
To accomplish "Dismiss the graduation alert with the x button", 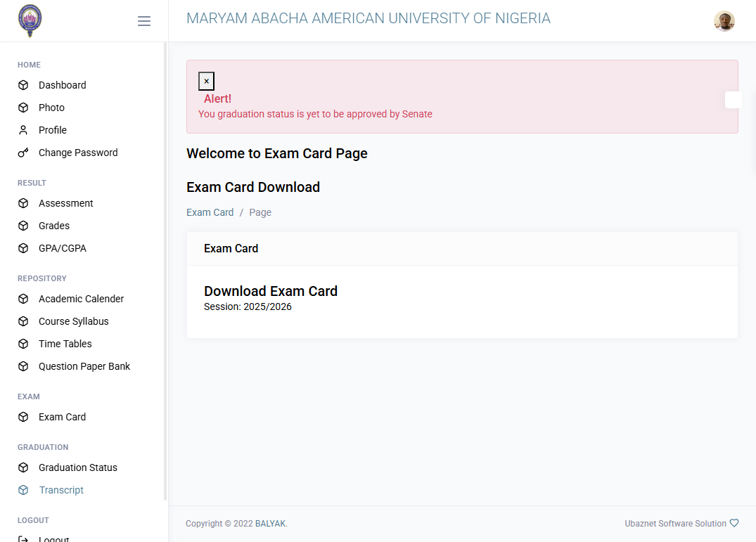I will pyautogui.click(x=206, y=81).
